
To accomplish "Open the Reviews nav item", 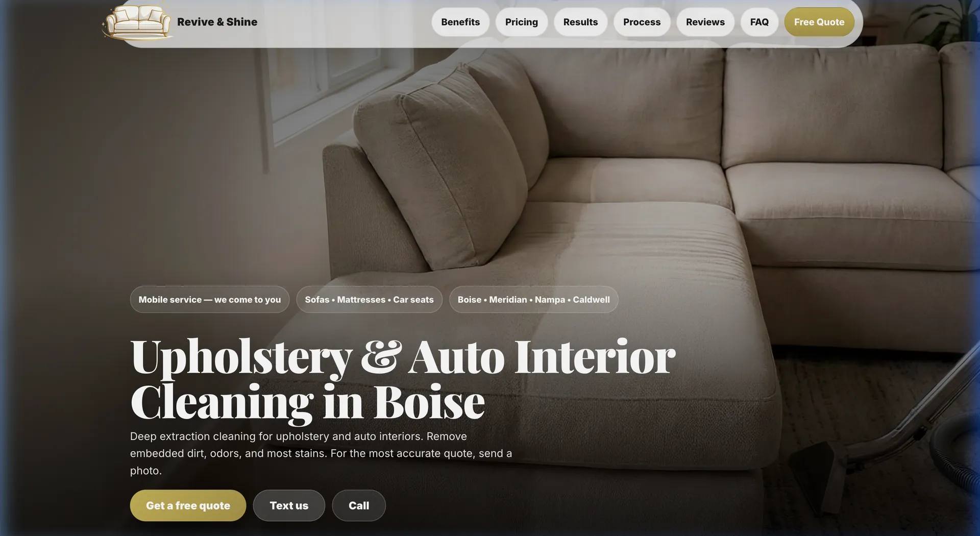I will pos(705,22).
